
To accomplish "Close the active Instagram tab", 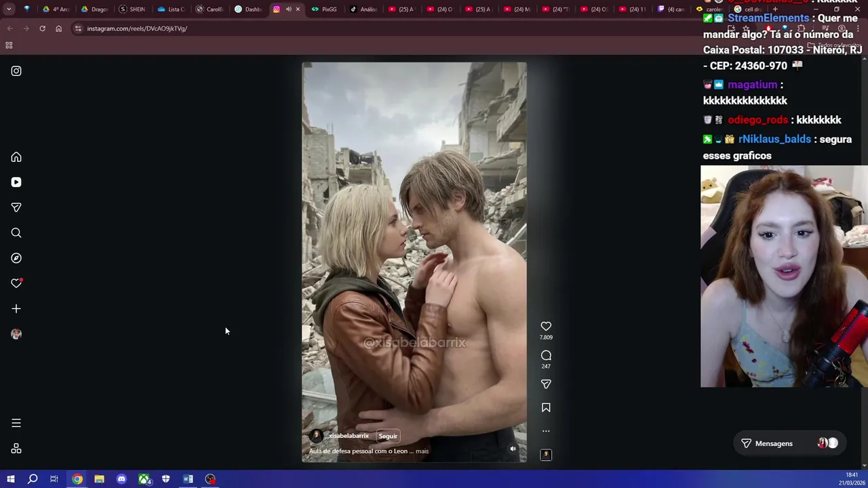I will pyautogui.click(x=298, y=9).
